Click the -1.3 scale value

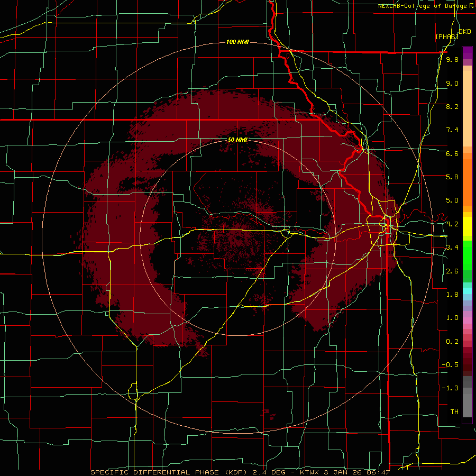coord(450,388)
